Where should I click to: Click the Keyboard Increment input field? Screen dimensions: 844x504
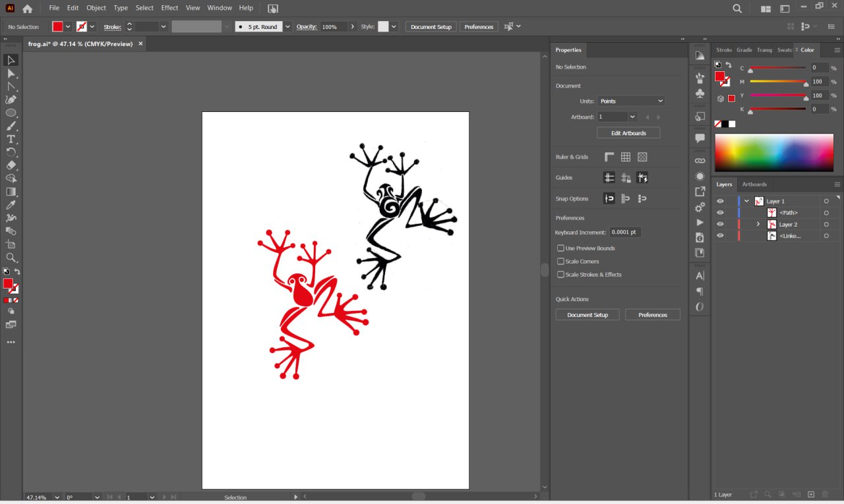[x=624, y=233]
